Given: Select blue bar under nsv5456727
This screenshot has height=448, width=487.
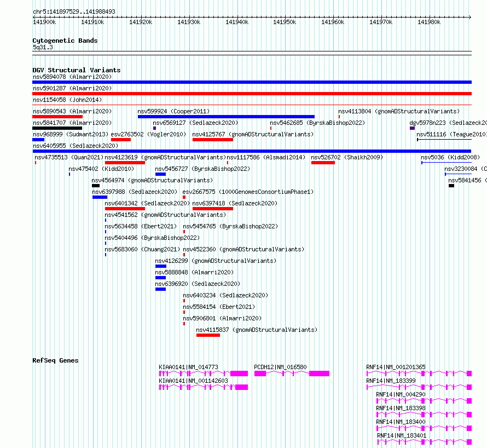Looking at the screenshot, I should (x=160, y=174).
